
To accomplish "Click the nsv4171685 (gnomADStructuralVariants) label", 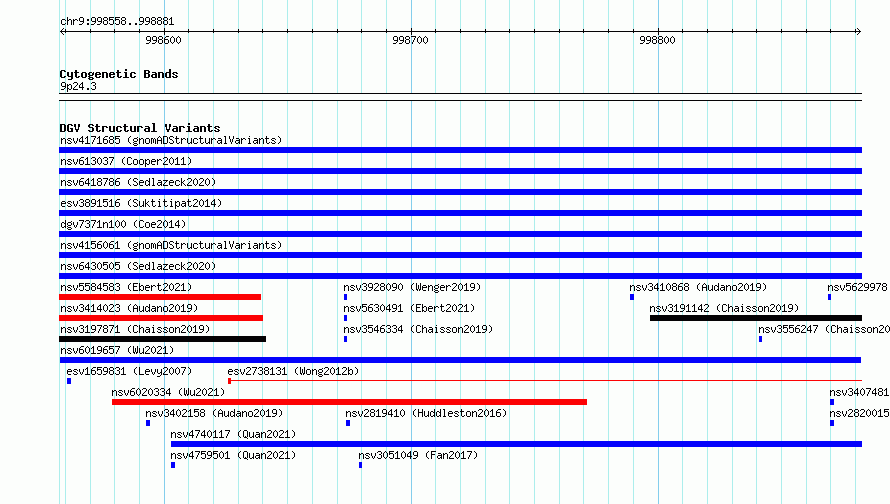I will (171, 140).
